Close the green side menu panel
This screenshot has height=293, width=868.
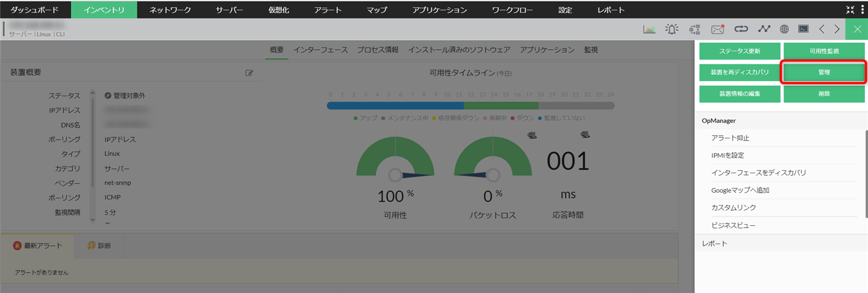[x=857, y=29]
